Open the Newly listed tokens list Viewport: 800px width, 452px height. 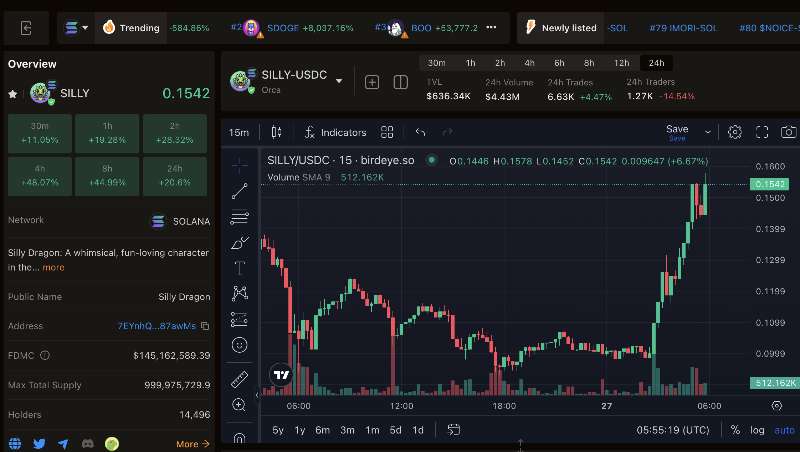tap(561, 28)
